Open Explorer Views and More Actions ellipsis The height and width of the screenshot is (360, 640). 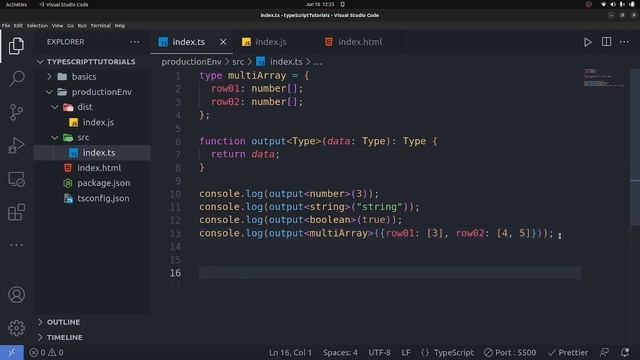(x=135, y=42)
